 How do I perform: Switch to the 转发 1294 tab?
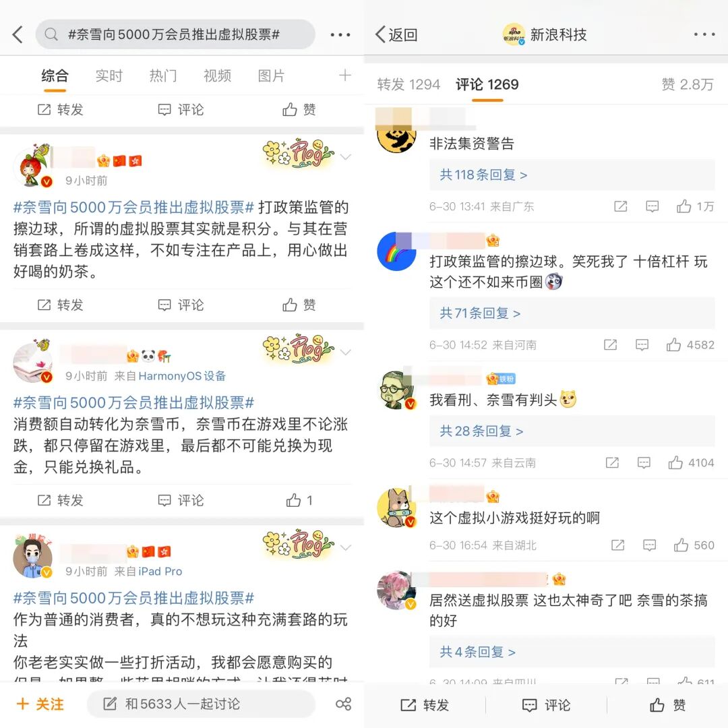pos(408,84)
